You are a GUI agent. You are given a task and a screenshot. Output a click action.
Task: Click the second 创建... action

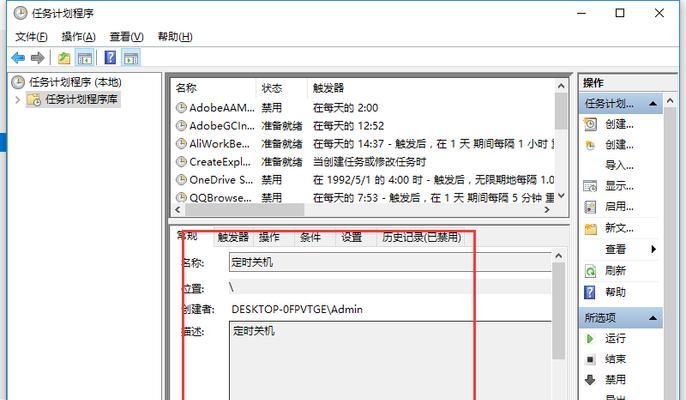click(619, 145)
